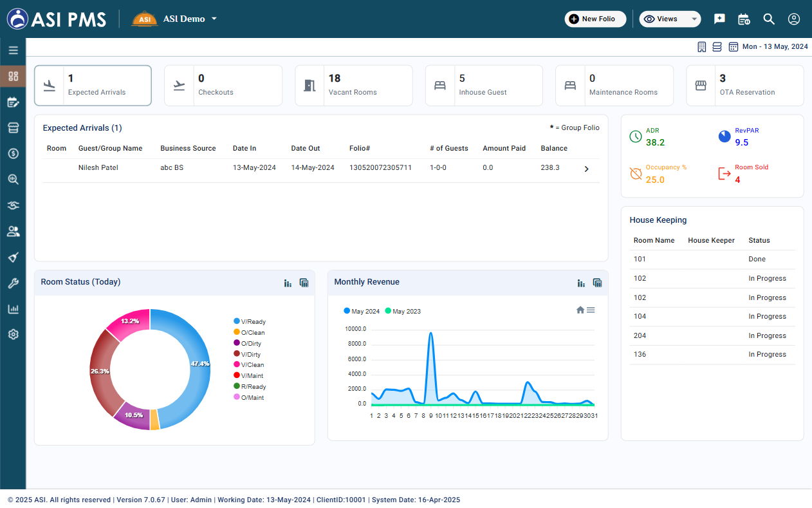
Task: Expand the Nilesh Patel arrival row arrow
Action: (586, 169)
